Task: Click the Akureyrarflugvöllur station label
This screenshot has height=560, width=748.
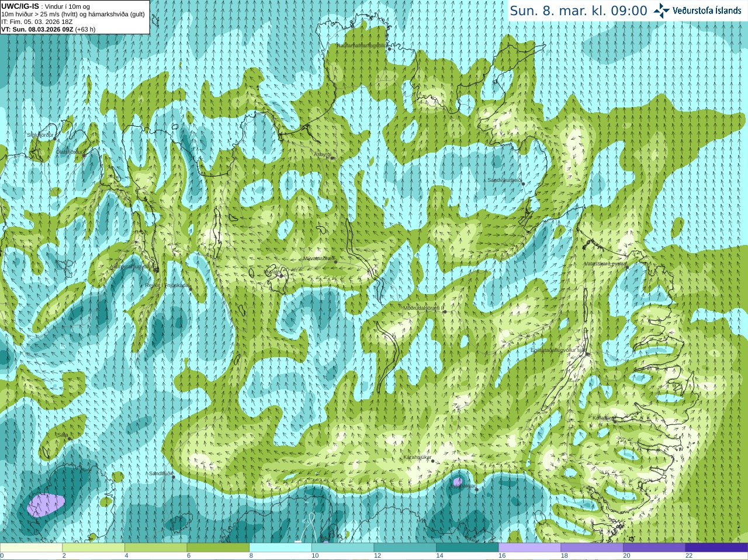Action: pyautogui.click(x=133, y=267)
